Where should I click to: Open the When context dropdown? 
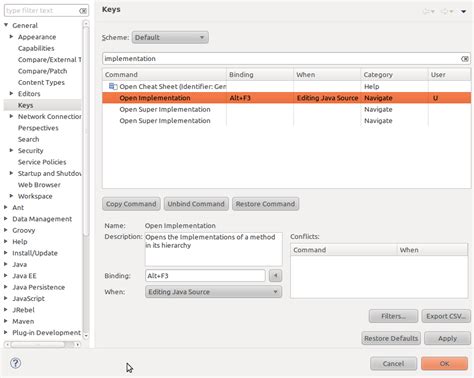click(213, 292)
